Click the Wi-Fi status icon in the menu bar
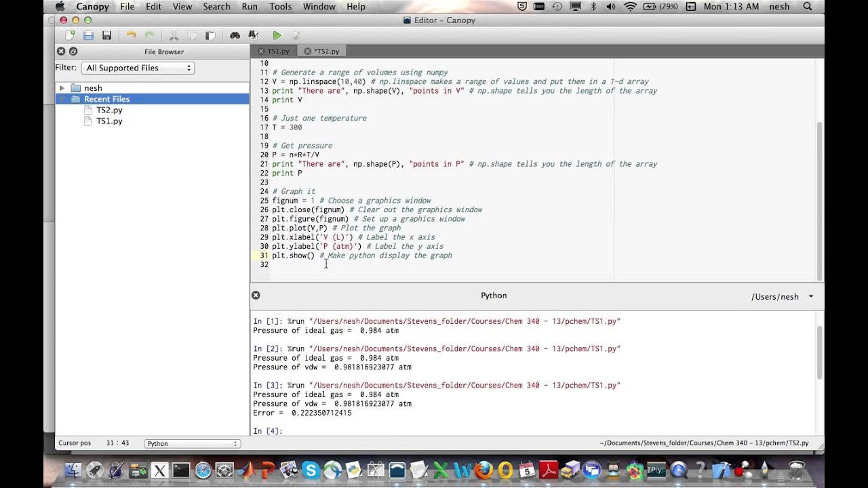Viewport: 868px width, 488px height. click(631, 7)
